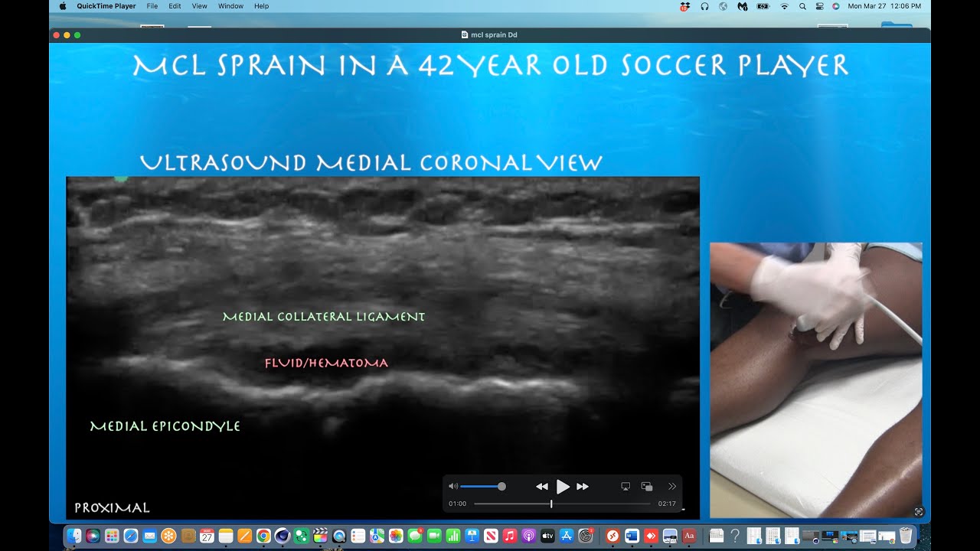Open the battery status menu
Screen dimensions: 980x551
pyautogui.click(x=763, y=6)
